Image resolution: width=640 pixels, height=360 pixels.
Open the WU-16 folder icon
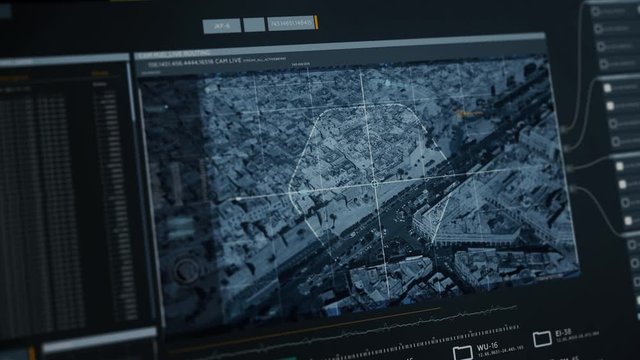point(463,352)
